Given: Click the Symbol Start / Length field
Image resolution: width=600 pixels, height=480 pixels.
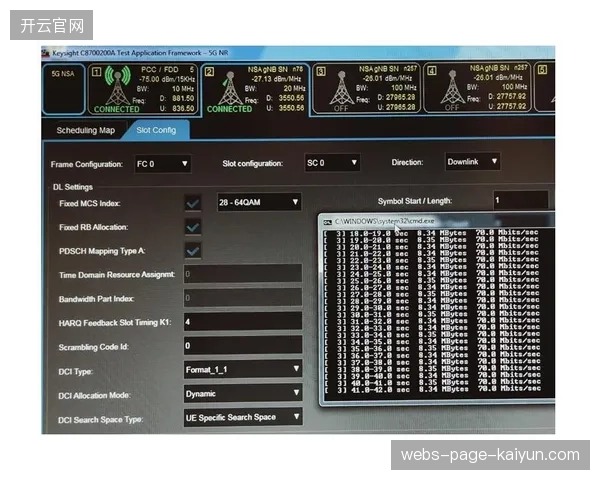Looking at the screenshot, I should pyautogui.click(x=521, y=200).
